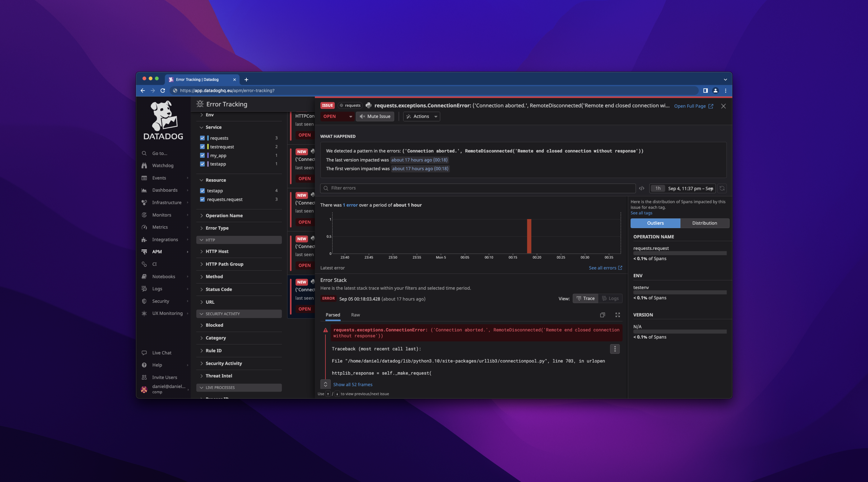
Task: Click the Notebooks icon
Action: coord(144,276)
